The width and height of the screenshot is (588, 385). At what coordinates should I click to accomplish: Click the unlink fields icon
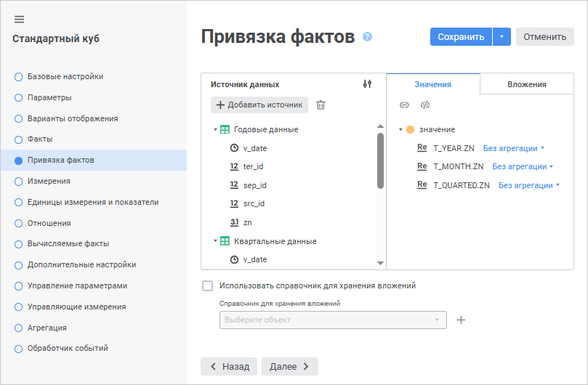425,105
